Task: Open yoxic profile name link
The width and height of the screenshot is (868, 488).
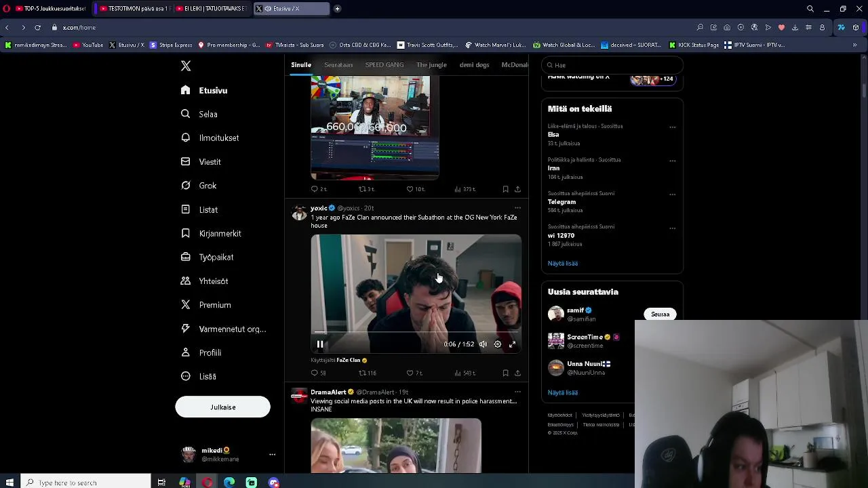Action: pos(319,208)
